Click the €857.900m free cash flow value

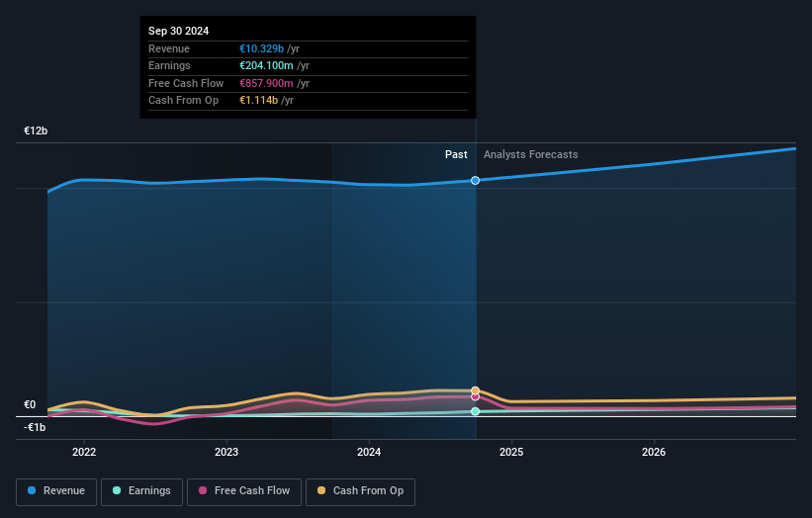266,83
